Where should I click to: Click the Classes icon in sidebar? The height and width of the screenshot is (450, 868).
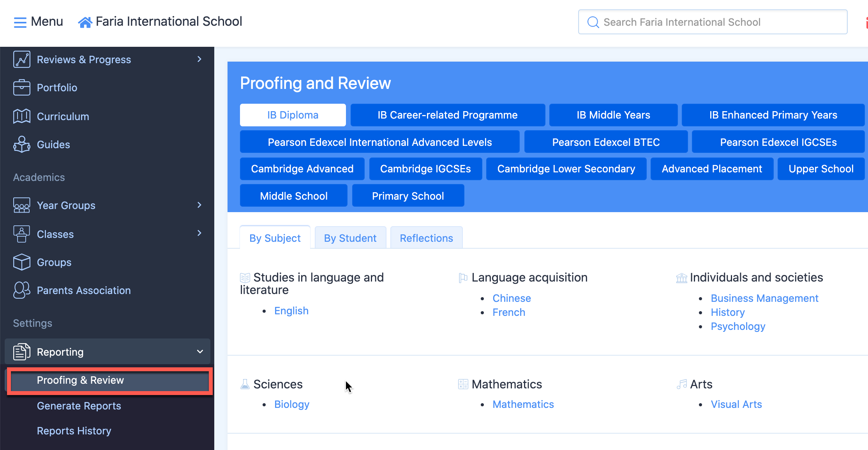(x=21, y=234)
